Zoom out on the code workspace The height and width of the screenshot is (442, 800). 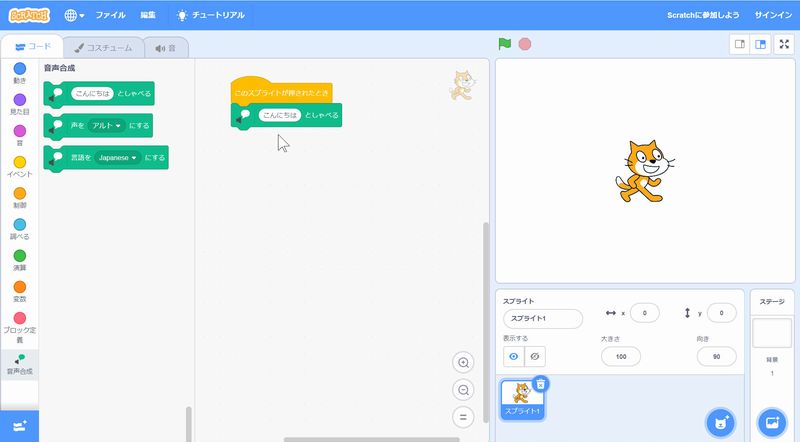click(462, 390)
